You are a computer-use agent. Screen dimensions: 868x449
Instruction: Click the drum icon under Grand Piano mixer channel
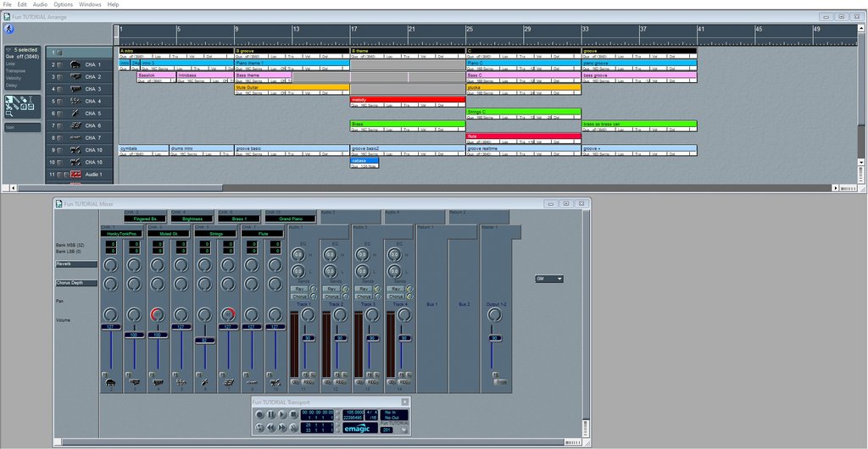[275, 382]
